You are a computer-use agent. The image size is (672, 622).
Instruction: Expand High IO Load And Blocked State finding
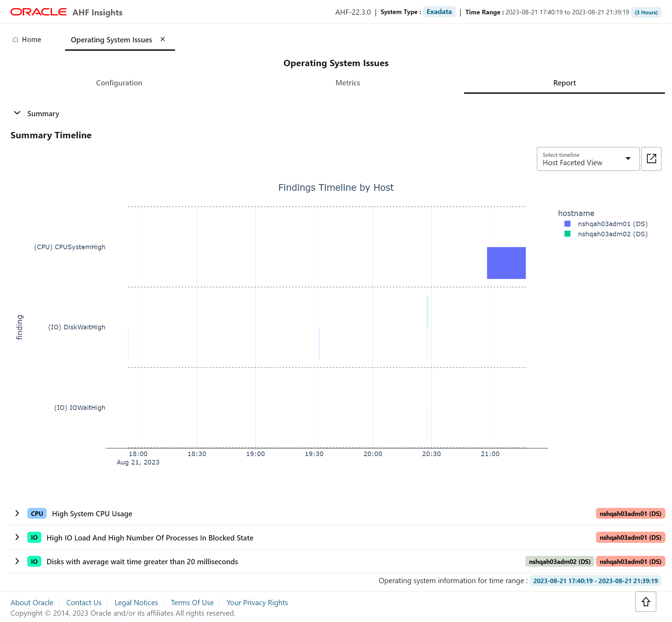pyautogui.click(x=17, y=537)
